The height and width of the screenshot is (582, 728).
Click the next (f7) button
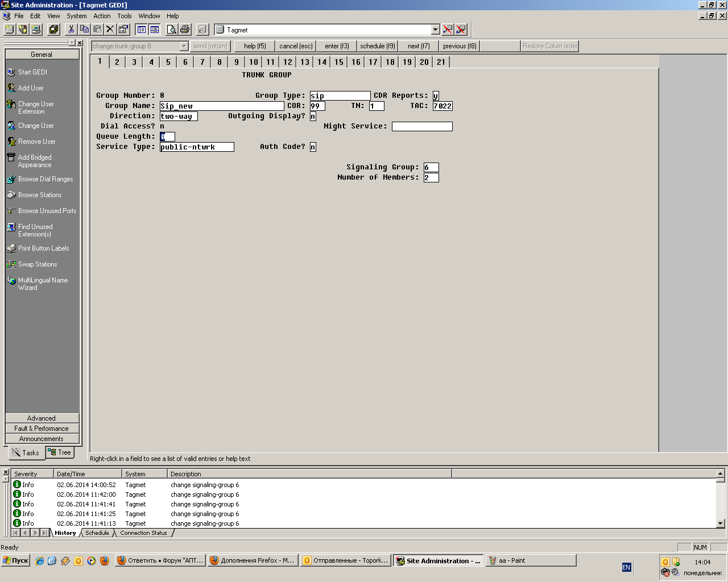click(x=419, y=46)
